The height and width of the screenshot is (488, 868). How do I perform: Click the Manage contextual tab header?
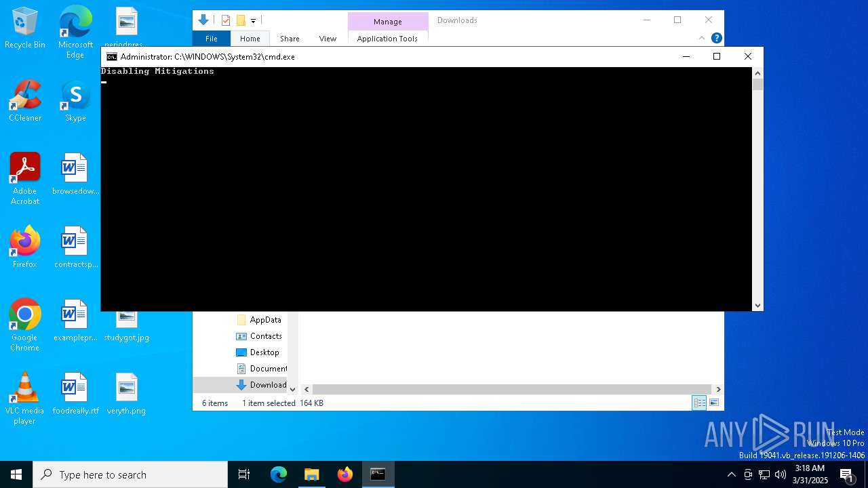[x=388, y=22]
